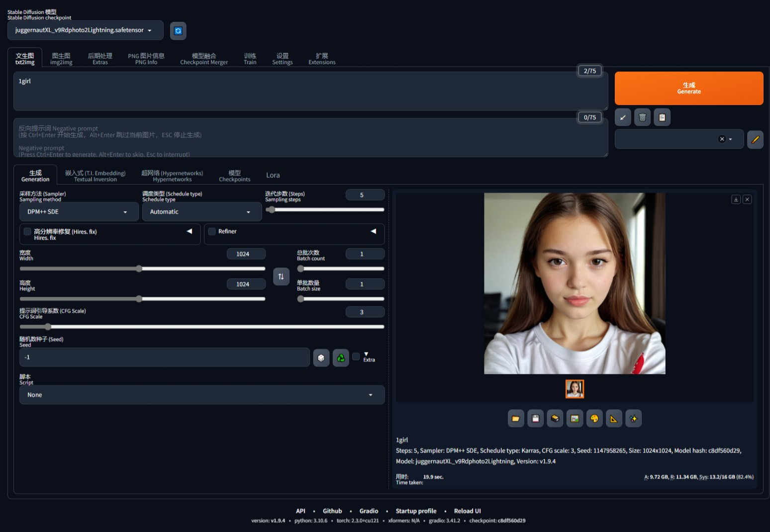Viewport: 770px width, 532px height.
Task: Click the Negative prompt text area
Action: (x=310, y=138)
